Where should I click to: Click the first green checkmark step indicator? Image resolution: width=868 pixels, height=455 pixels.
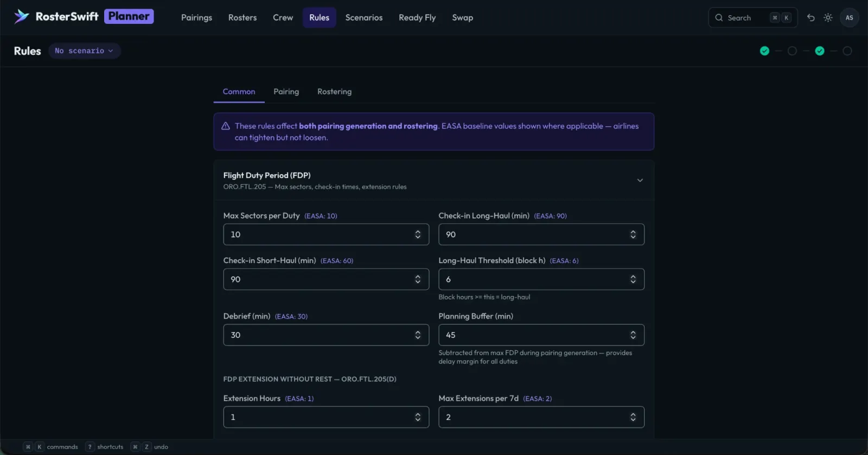pyautogui.click(x=764, y=51)
